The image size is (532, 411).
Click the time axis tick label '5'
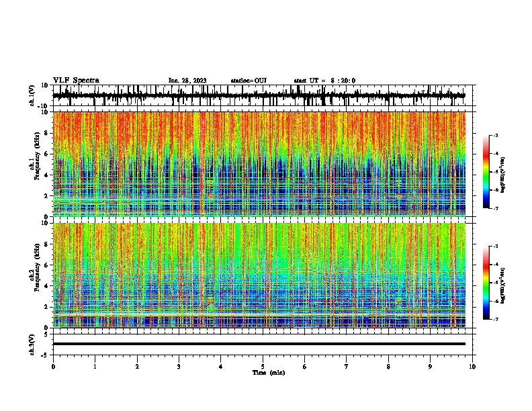coord(263,367)
